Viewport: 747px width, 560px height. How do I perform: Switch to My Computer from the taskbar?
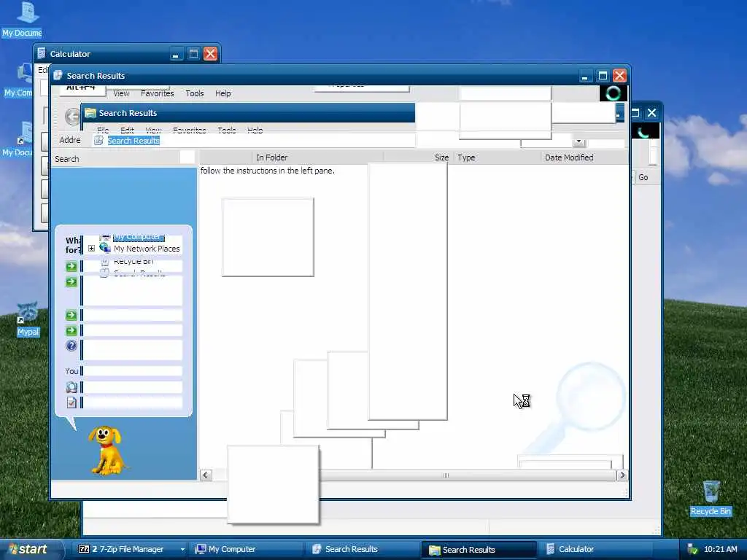pyautogui.click(x=245, y=549)
